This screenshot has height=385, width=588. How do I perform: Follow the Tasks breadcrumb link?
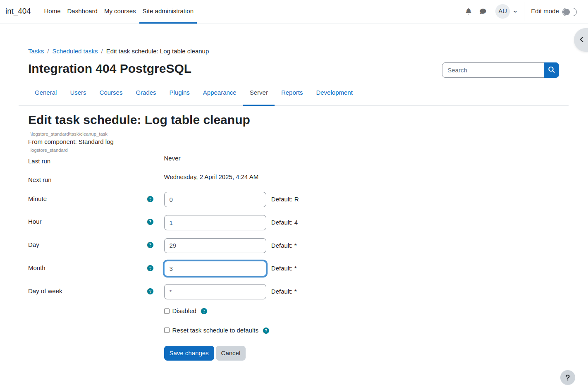coord(36,51)
